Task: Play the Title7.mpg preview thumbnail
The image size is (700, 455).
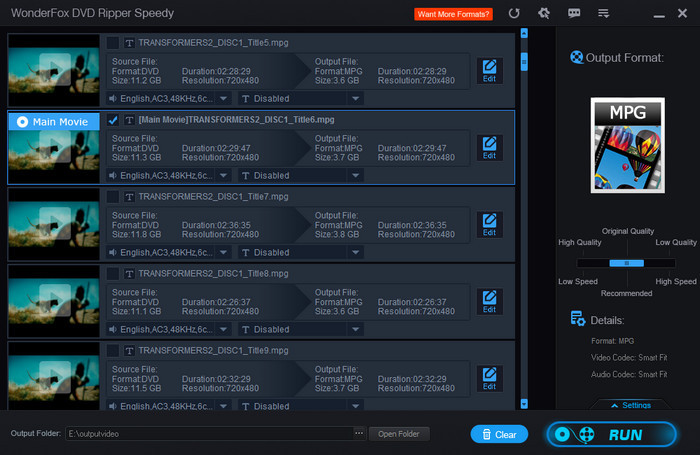Action: point(54,223)
